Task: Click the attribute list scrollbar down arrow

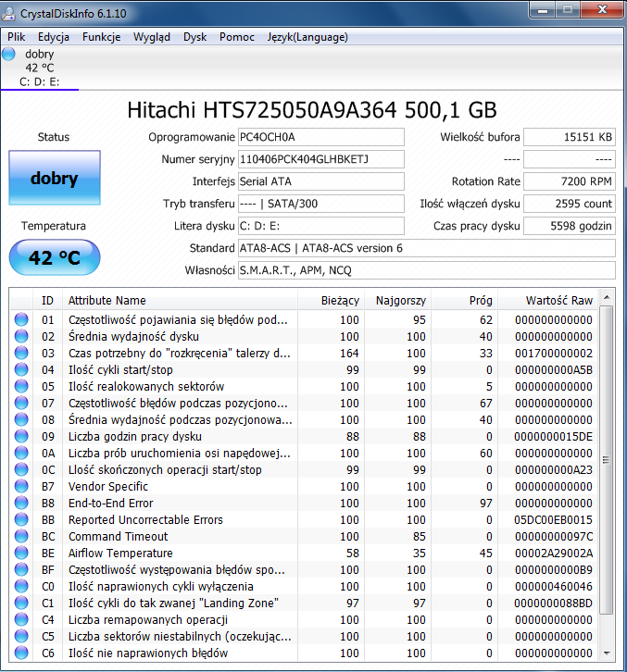Action: pyautogui.click(x=607, y=653)
